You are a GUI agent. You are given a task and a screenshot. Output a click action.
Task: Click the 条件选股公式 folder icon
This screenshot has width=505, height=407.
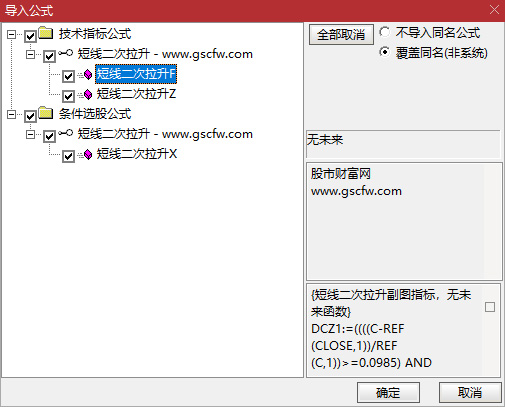click(x=46, y=113)
